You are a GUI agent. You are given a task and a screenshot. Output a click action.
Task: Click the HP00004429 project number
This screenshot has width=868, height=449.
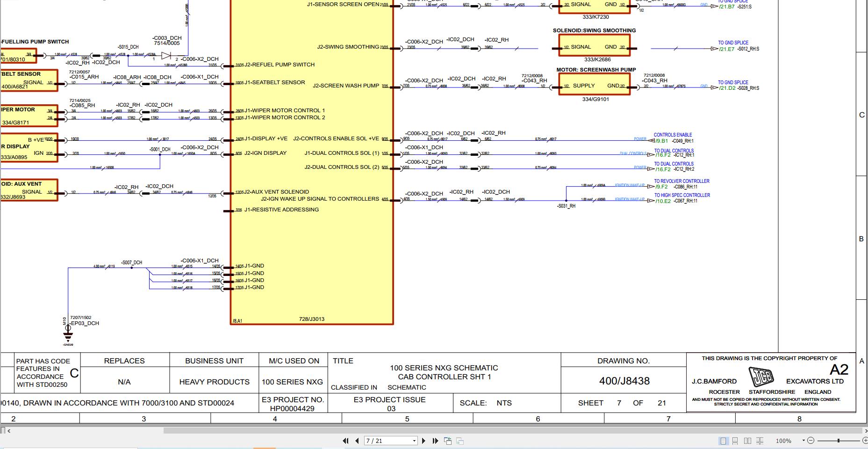point(292,408)
